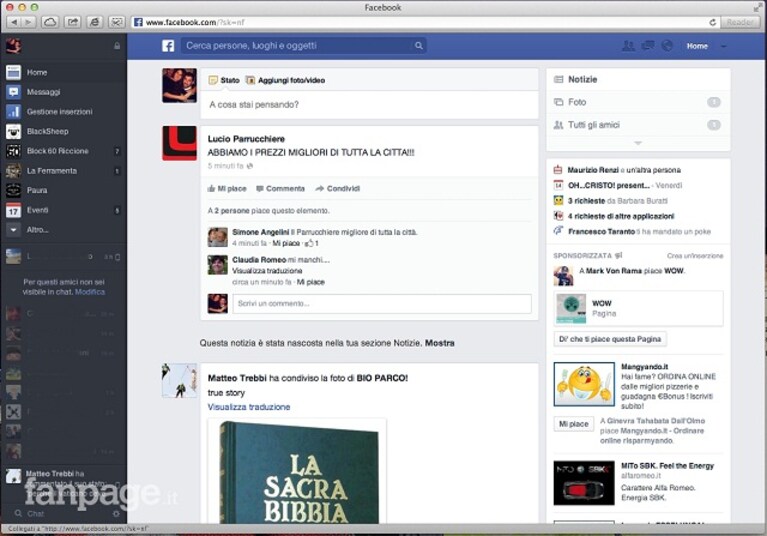767x536 pixels.
Task: Open the WOW page link
Action: (x=601, y=303)
